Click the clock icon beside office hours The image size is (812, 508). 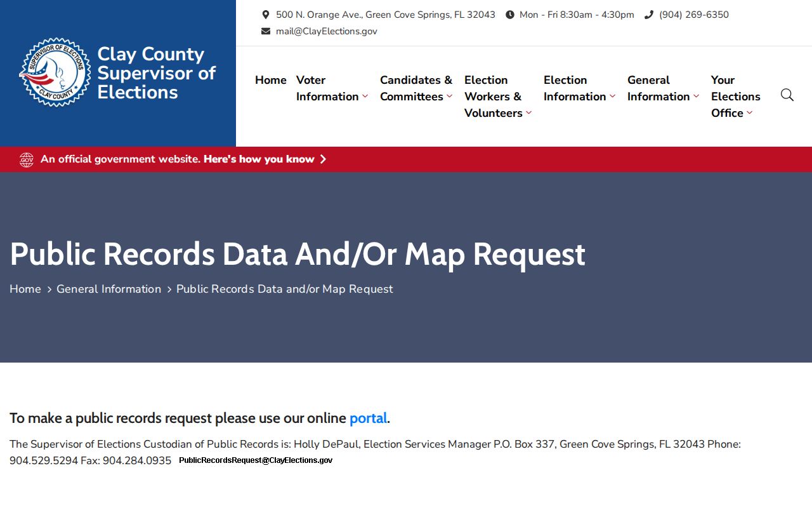(510, 15)
